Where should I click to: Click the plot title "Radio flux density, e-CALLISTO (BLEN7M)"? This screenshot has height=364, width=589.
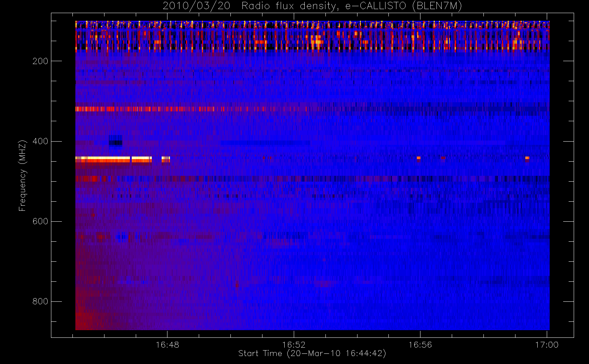click(352, 6)
